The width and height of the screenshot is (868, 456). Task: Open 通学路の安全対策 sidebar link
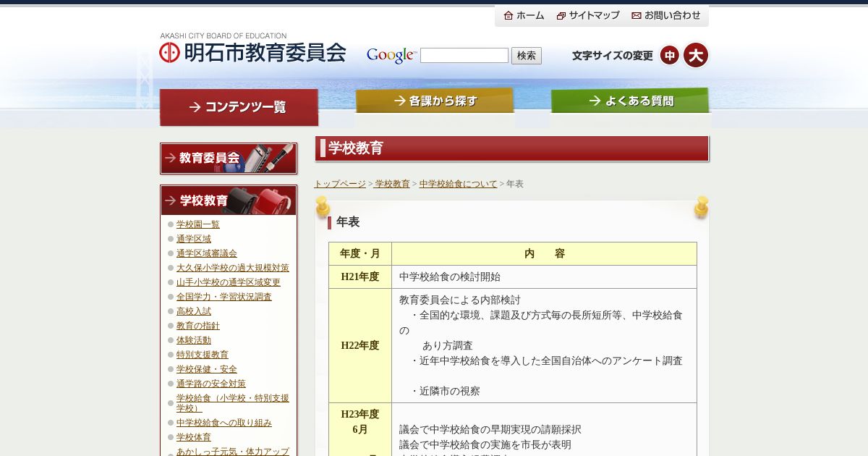pos(211,384)
